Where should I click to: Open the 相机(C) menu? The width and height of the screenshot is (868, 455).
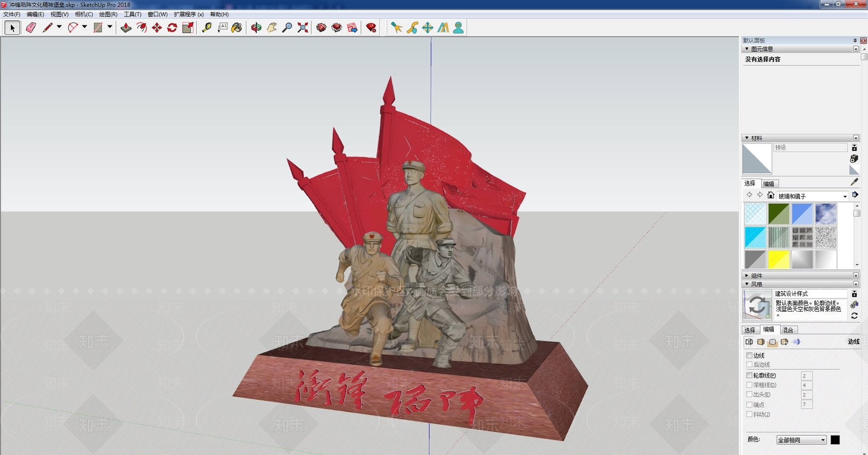coord(84,14)
